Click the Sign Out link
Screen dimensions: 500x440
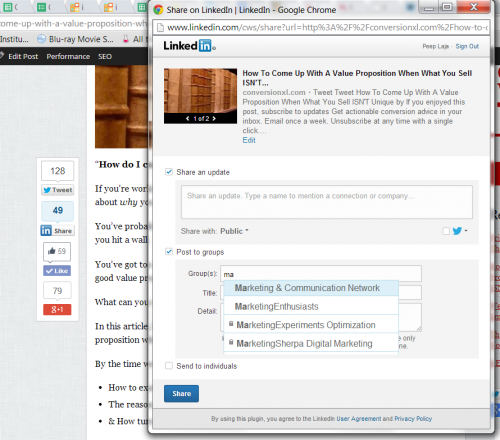tap(467, 46)
